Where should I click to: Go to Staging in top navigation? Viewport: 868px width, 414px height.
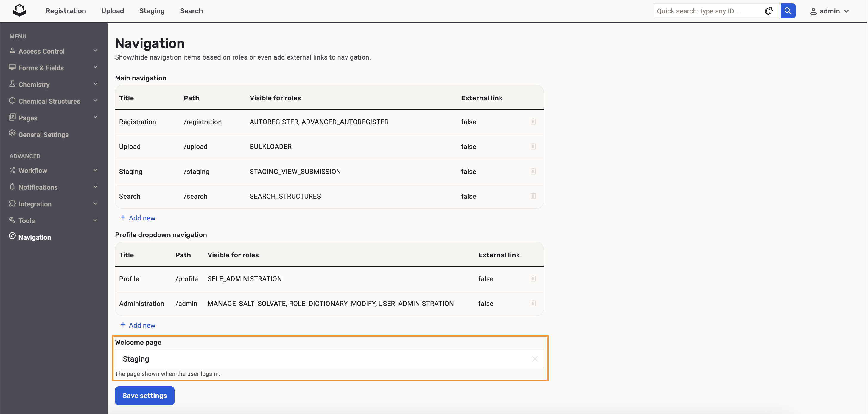[152, 11]
